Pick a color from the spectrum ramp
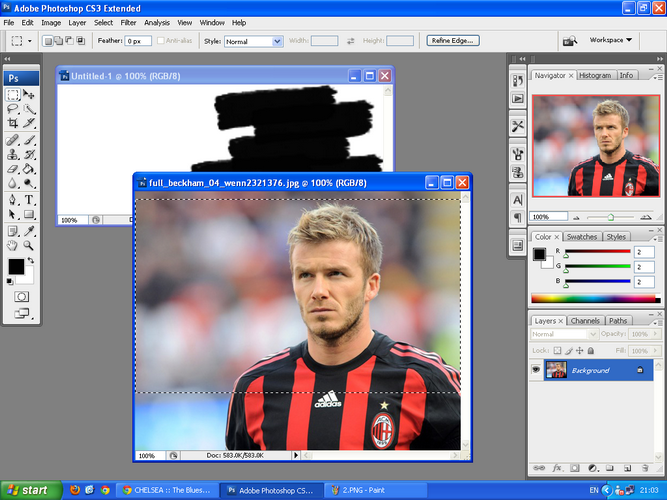Screen dimensions: 667x500 coord(596,299)
